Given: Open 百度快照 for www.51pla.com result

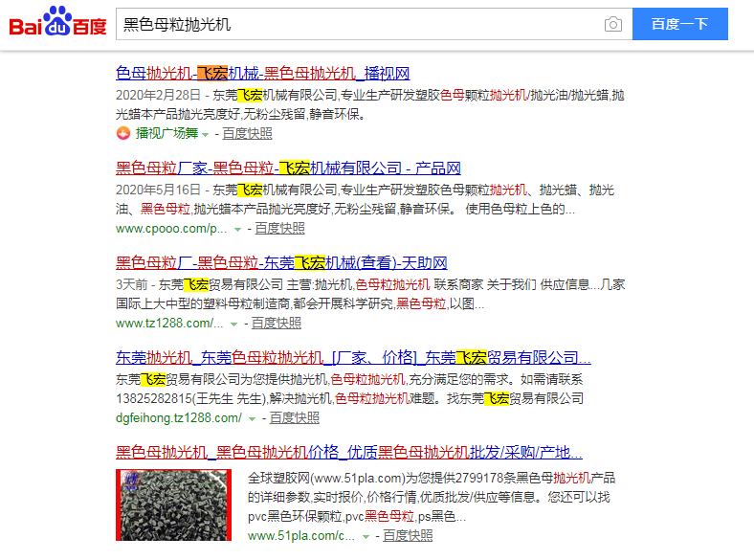Looking at the screenshot, I should [408, 535].
